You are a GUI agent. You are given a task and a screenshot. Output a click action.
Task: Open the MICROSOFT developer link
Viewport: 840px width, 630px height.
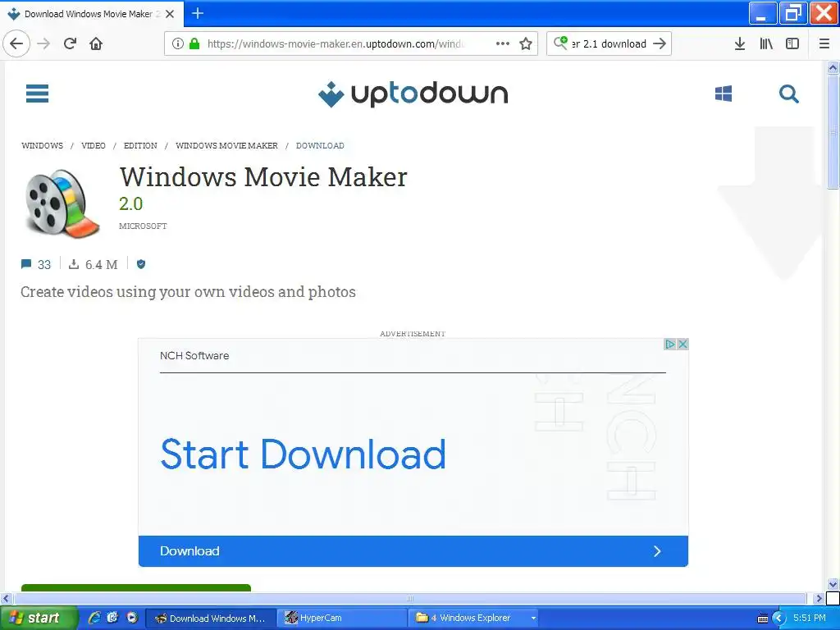point(143,226)
